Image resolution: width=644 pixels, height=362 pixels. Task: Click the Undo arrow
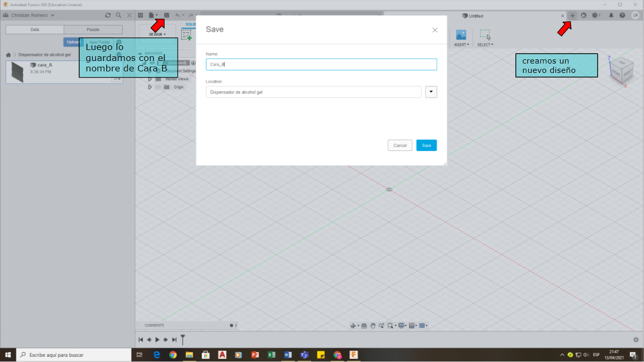(178, 15)
